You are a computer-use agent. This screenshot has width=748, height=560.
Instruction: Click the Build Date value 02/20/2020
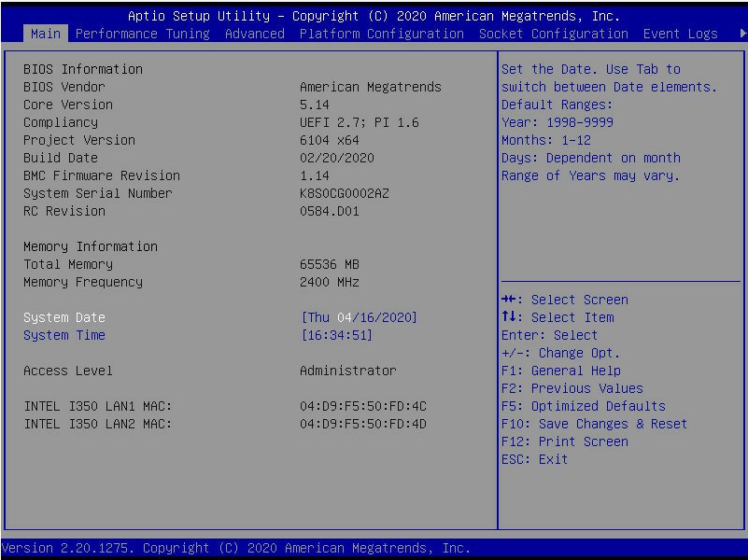[x=337, y=158]
